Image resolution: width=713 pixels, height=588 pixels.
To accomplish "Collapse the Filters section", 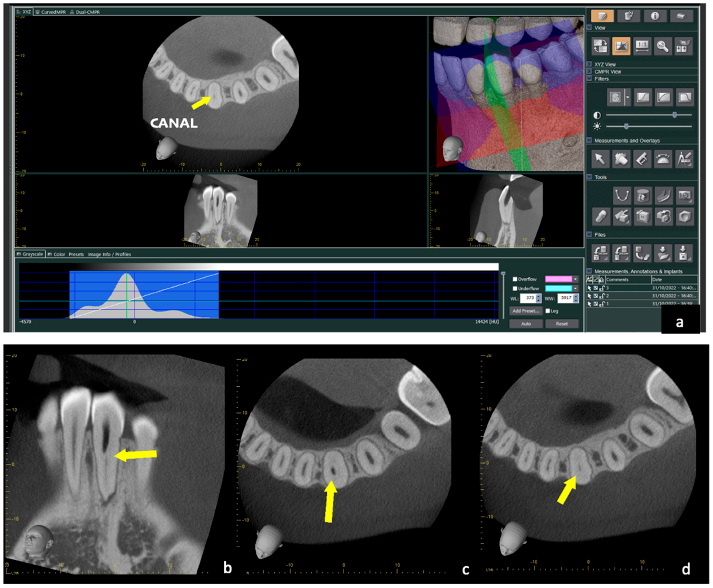I will pos(589,79).
